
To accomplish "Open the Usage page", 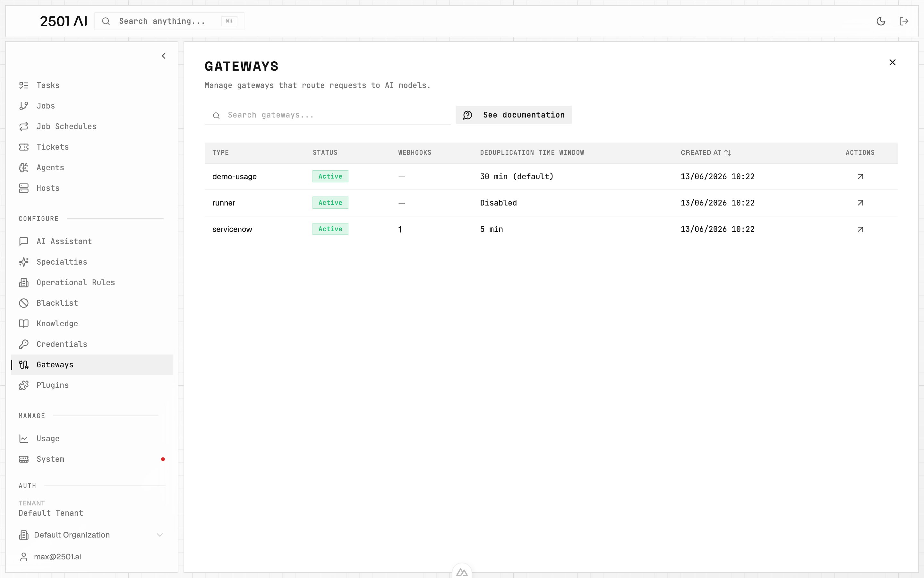I will (x=92, y=438).
